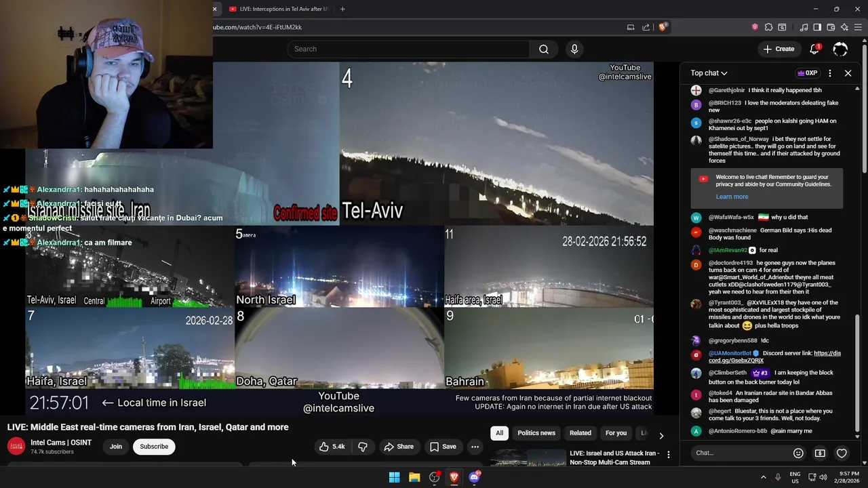Click @UAMonitorBot username in chat
This screenshot has height=488, width=868.
pos(730,353)
